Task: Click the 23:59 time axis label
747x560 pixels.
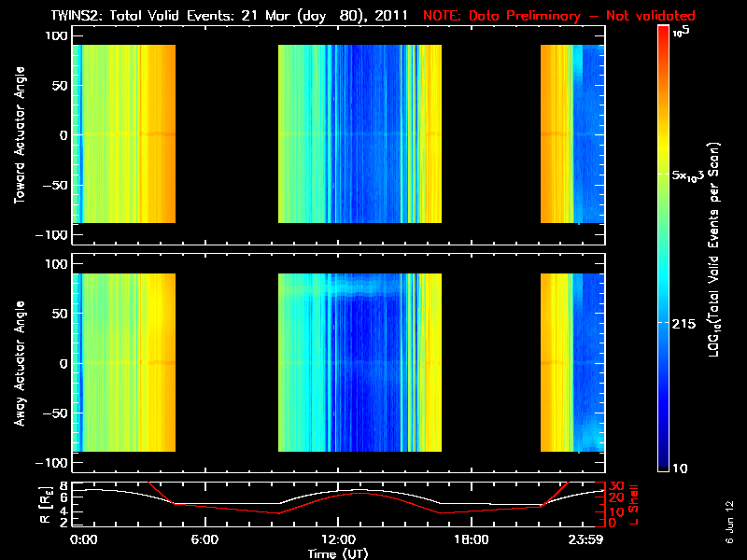Action: [585, 540]
